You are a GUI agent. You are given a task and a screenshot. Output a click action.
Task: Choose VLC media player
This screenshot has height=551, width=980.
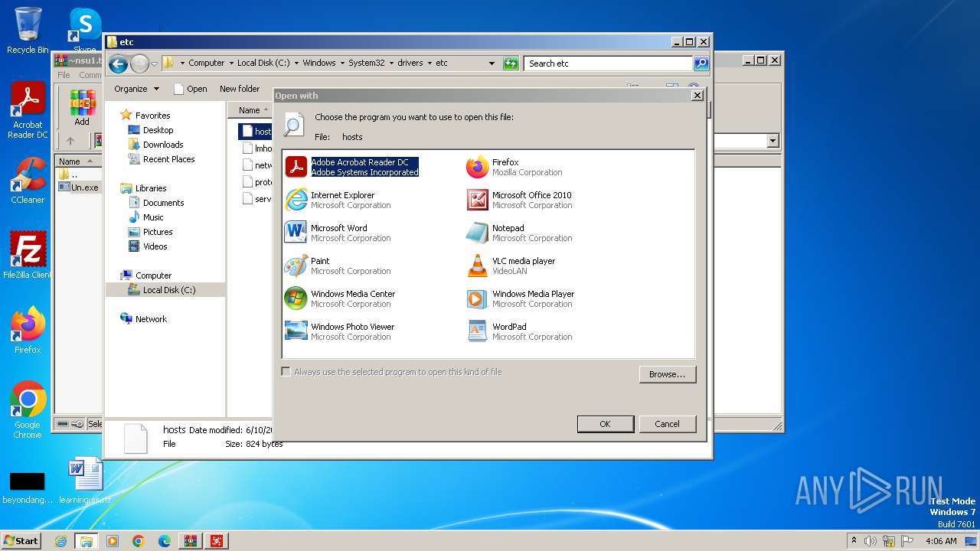click(x=511, y=266)
